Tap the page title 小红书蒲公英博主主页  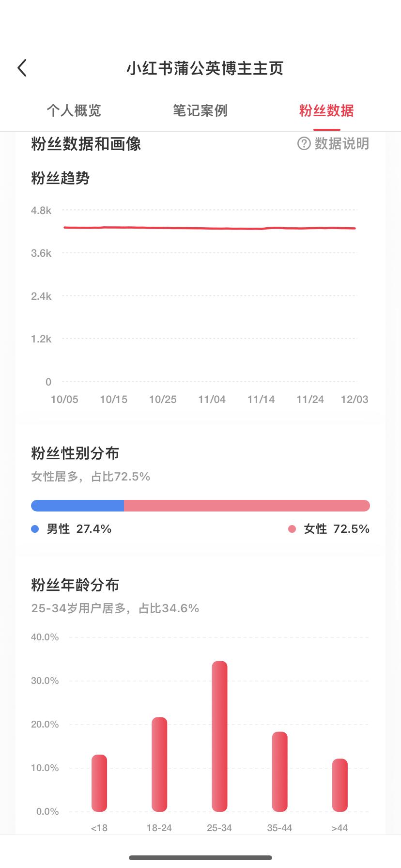click(x=205, y=68)
